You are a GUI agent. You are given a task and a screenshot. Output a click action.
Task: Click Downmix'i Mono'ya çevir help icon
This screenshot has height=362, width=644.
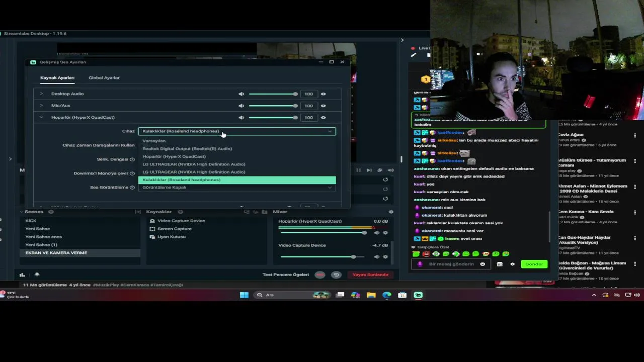tap(132, 173)
